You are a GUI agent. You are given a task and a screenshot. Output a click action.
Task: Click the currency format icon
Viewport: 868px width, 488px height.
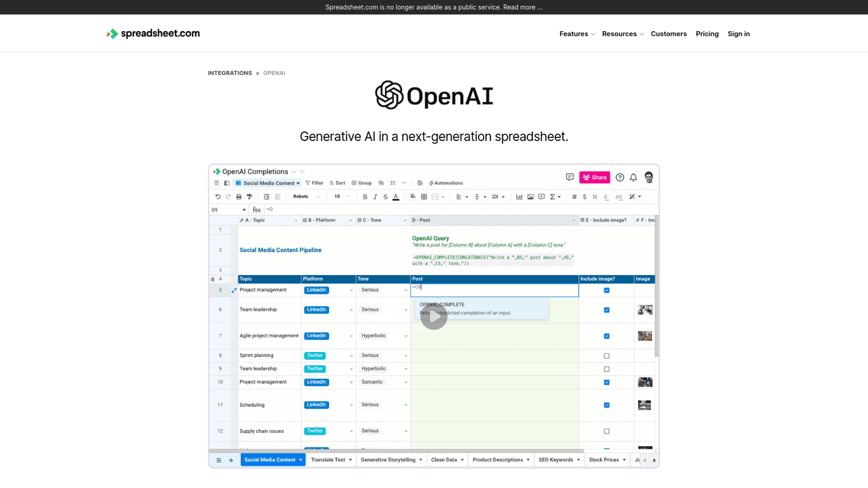tap(585, 196)
